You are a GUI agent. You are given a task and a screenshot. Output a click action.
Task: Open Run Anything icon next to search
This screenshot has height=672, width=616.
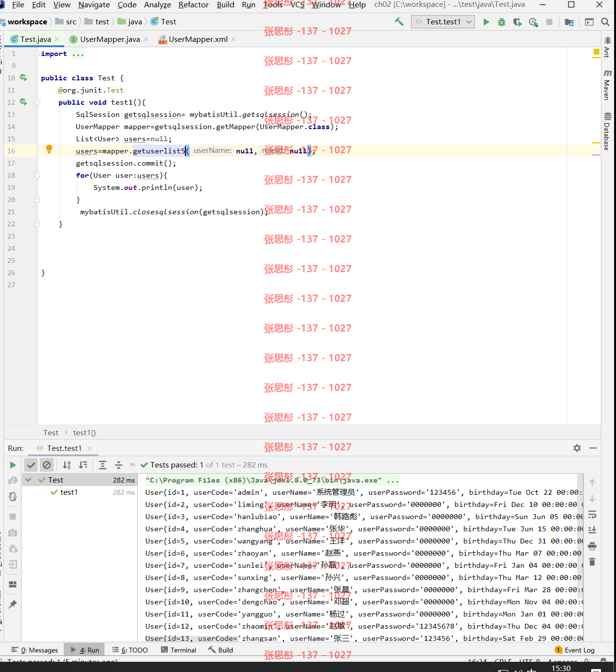click(589, 22)
